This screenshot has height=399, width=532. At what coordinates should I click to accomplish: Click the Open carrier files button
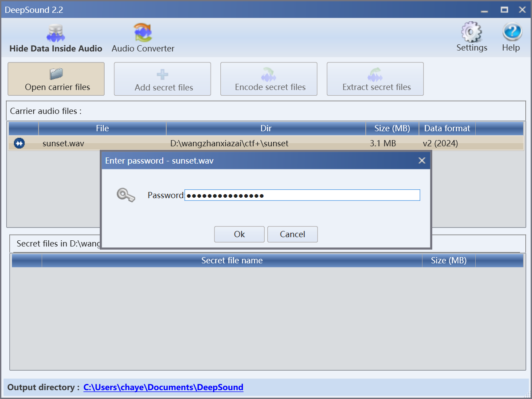(x=56, y=79)
